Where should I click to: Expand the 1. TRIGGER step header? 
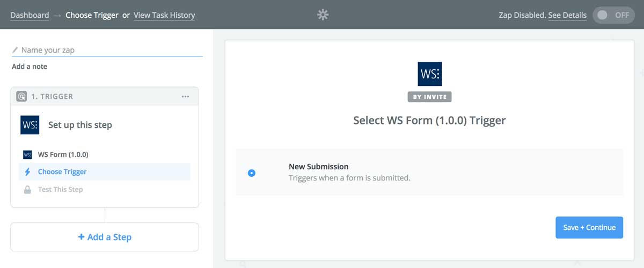pyautogui.click(x=105, y=97)
